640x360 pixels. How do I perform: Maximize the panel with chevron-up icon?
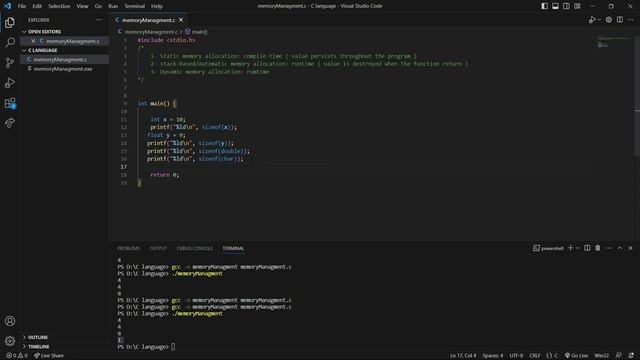(x=620, y=248)
